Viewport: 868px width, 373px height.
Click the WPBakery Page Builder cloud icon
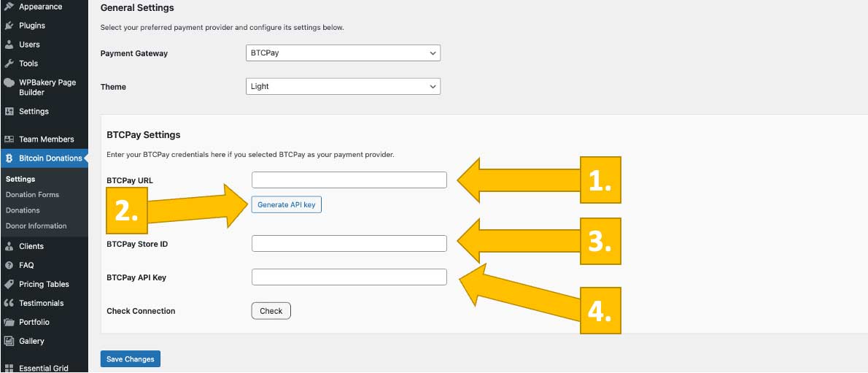coord(9,82)
